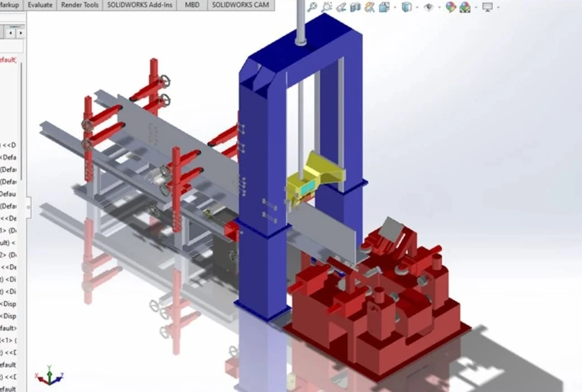The height and width of the screenshot is (392, 582).
Task: Switch to the Render Tools tab
Action: [81, 5]
